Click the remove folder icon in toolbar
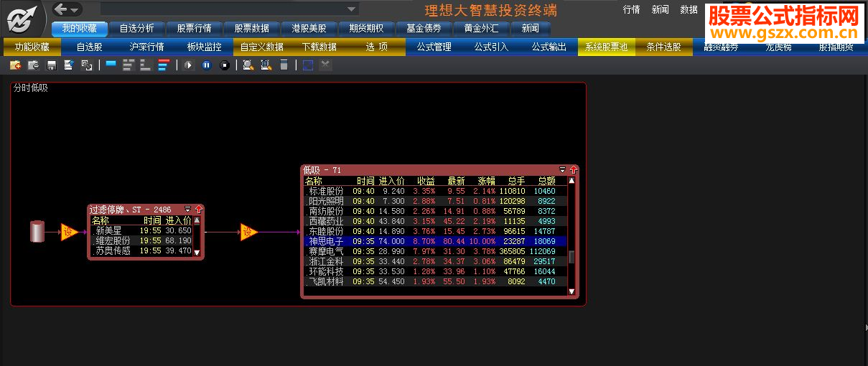This screenshot has width=868, height=366. click(33, 65)
